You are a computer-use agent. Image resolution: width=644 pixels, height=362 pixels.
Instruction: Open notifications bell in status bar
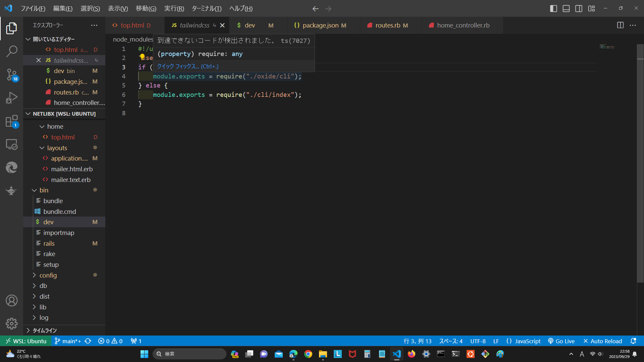coord(633,341)
